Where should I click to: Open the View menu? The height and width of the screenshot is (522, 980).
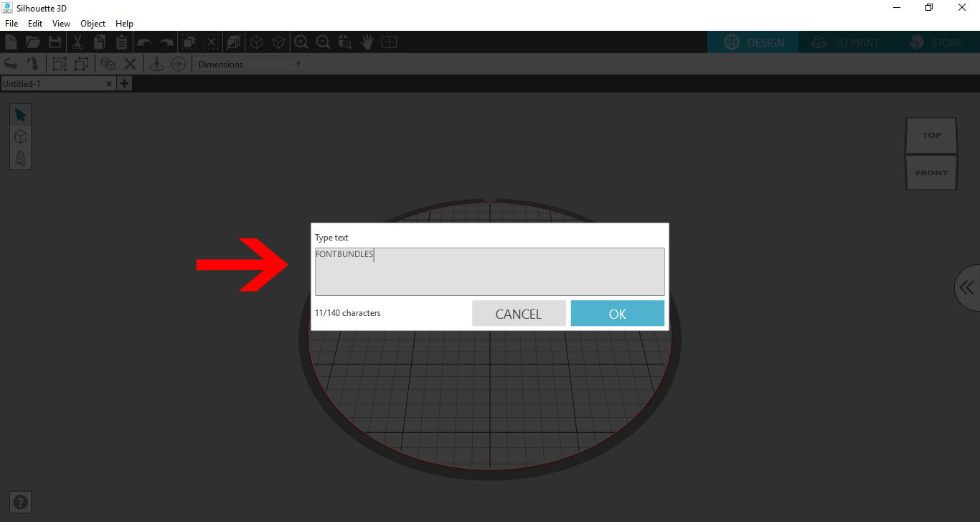click(62, 24)
